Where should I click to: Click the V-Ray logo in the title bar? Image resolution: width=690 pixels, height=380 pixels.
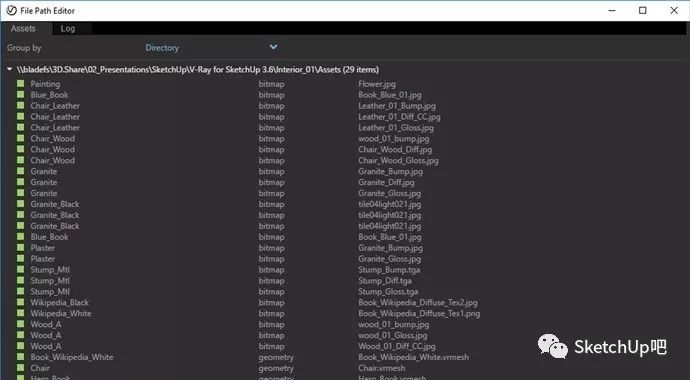11,11
